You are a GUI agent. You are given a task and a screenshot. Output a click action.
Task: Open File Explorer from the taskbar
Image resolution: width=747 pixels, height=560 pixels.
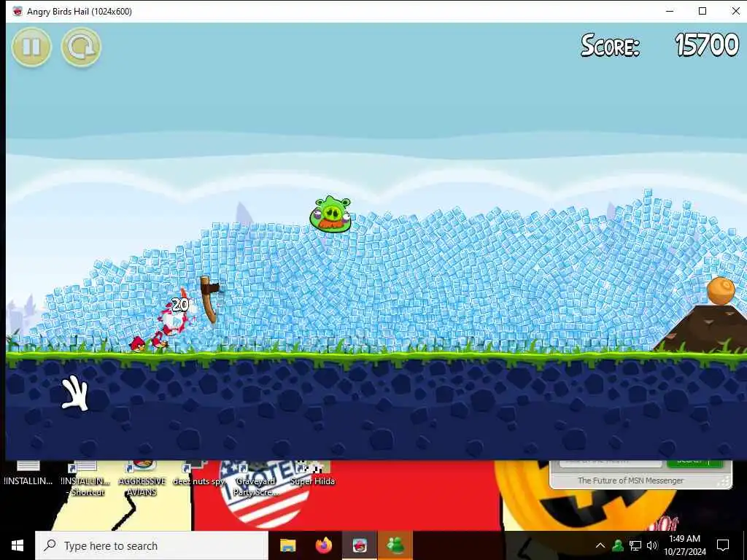[x=287, y=545]
